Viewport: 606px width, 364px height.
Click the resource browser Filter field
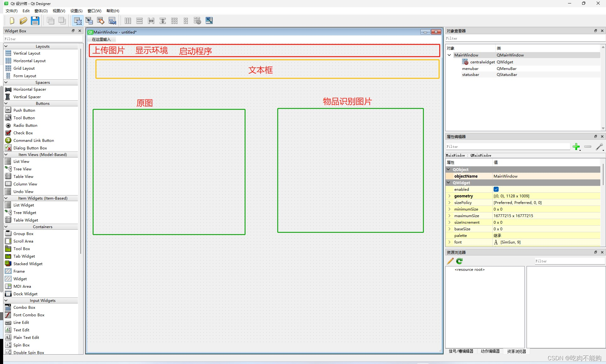(570, 261)
